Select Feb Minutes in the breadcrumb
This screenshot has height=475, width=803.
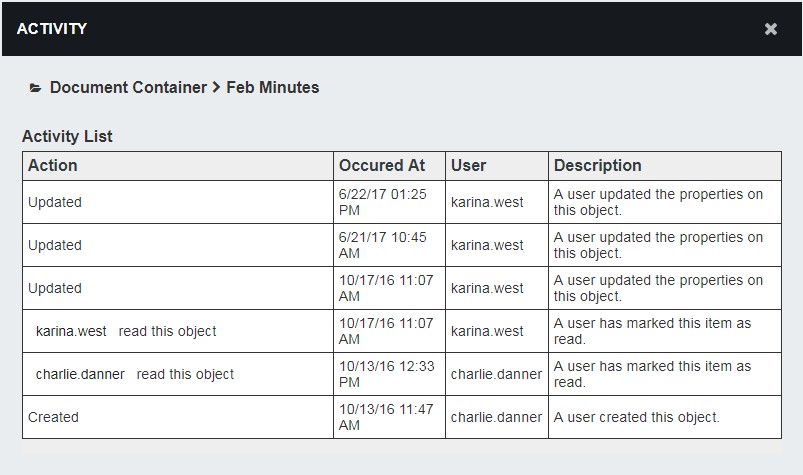pos(273,88)
